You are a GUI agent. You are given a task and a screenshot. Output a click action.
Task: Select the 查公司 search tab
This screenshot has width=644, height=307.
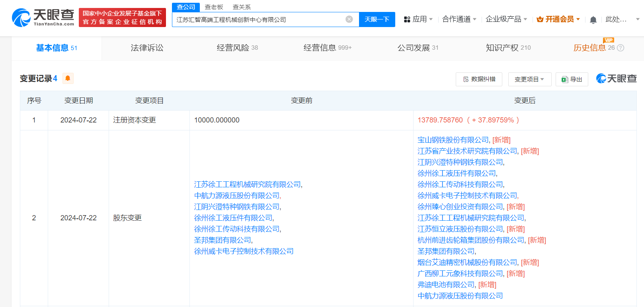coord(186,7)
